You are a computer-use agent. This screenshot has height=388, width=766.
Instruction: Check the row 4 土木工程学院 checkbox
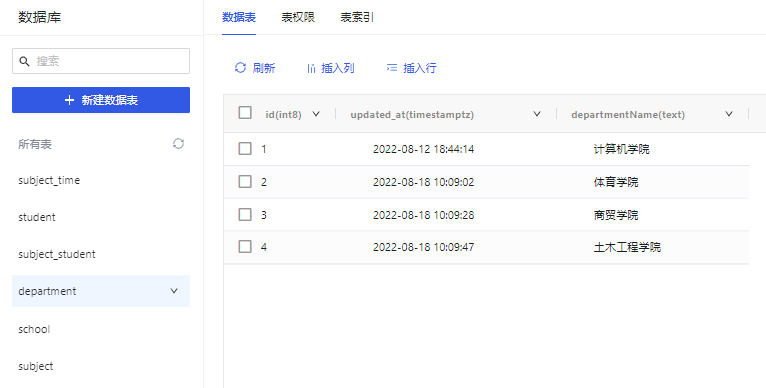245,247
